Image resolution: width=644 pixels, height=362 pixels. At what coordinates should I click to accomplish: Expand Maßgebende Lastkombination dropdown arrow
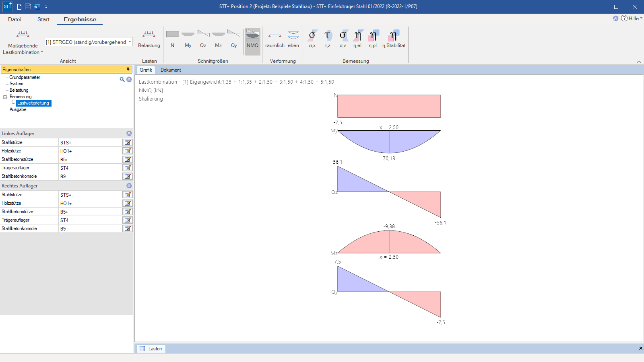coord(42,52)
